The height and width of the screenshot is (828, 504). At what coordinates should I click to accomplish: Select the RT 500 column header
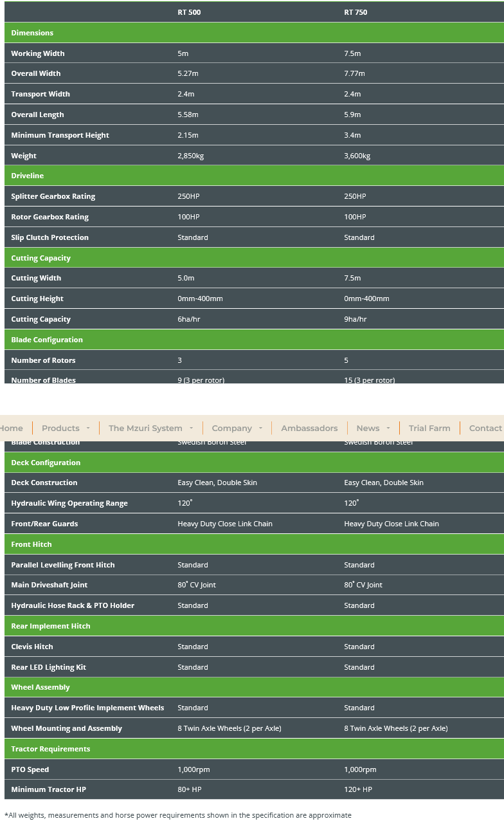click(x=189, y=12)
